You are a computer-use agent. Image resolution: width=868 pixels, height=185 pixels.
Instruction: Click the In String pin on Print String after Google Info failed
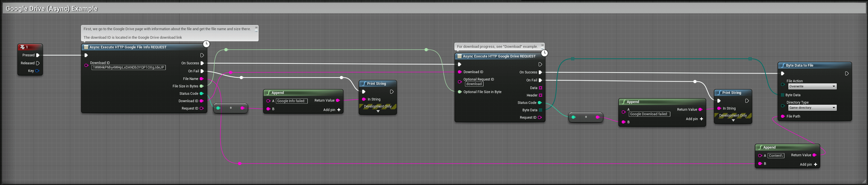tap(364, 99)
